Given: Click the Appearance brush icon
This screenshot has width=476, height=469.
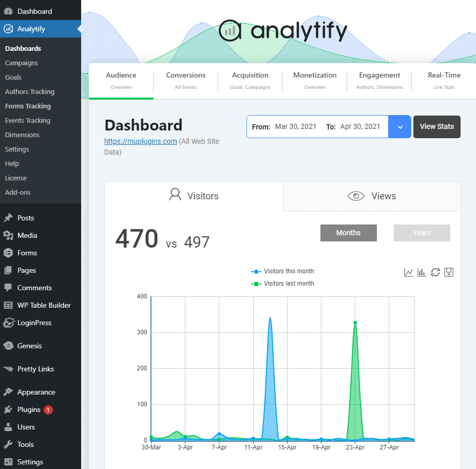Looking at the screenshot, I should 8,392.
